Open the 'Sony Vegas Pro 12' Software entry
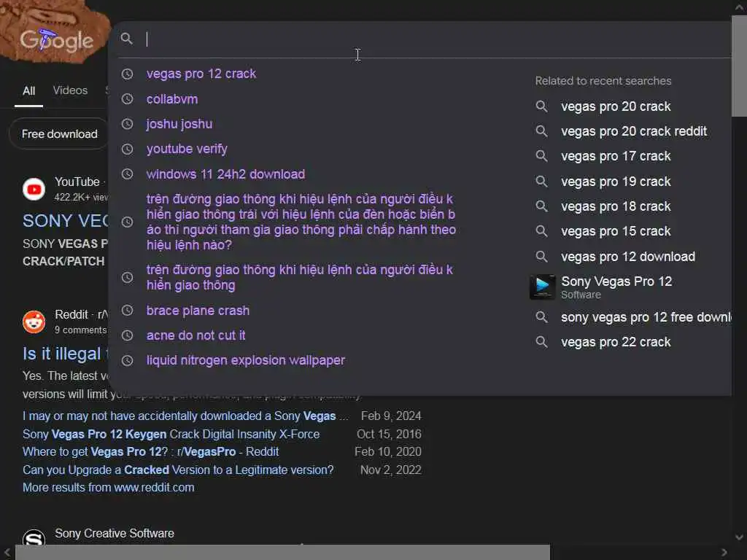 616,287
